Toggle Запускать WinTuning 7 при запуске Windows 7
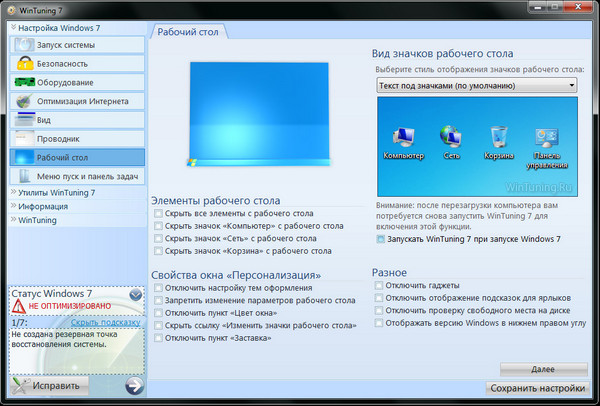This screenshot has height=406, width=600. [380, 239]
